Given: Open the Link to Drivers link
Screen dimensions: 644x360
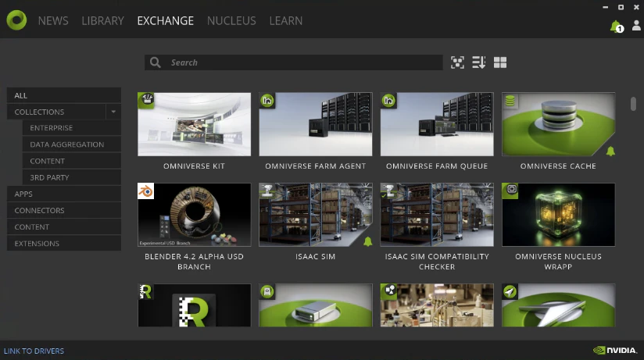Looking at the screenshot, I should [34, 351].
